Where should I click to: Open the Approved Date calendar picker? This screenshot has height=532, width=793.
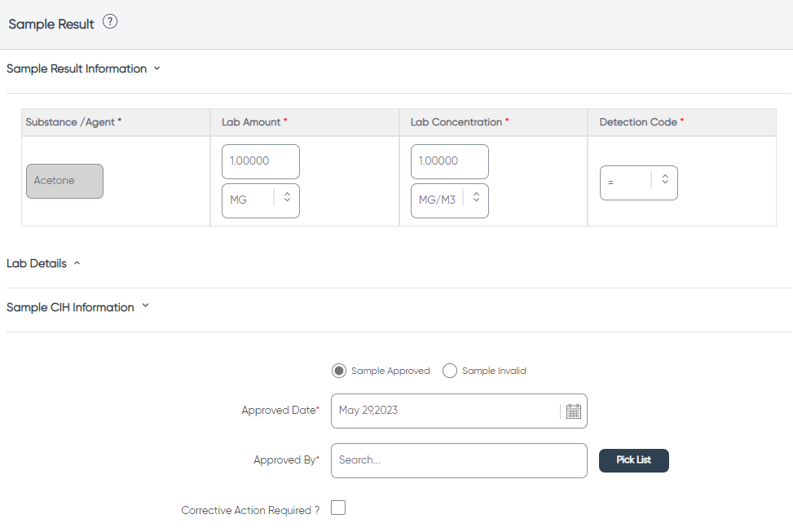pos(573,411)
